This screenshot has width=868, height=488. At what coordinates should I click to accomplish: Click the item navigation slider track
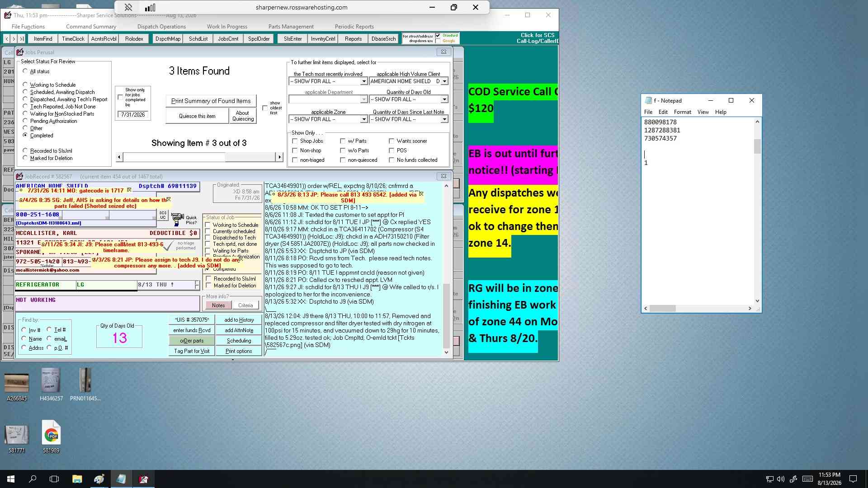click(199, 157)
